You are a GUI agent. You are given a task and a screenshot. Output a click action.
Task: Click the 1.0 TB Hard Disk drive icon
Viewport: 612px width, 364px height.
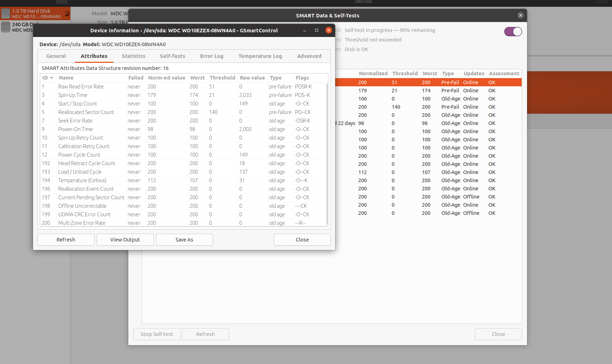(x=6, y=14)
